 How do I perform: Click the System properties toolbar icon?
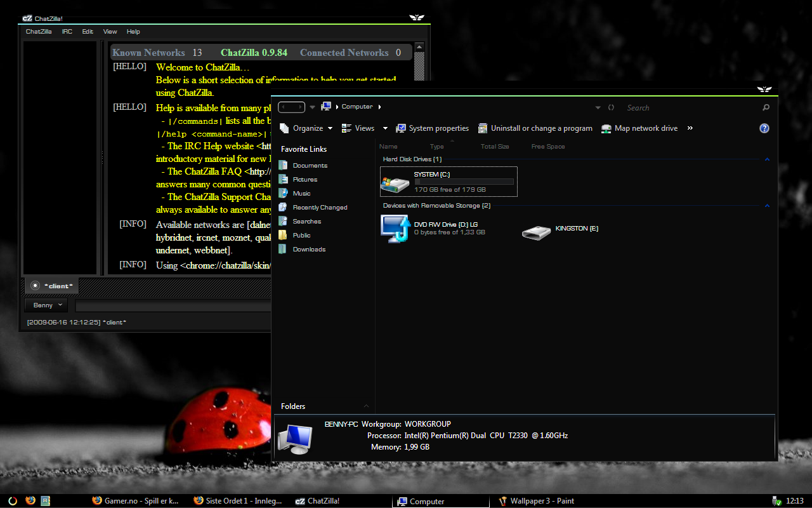point(401,128)
